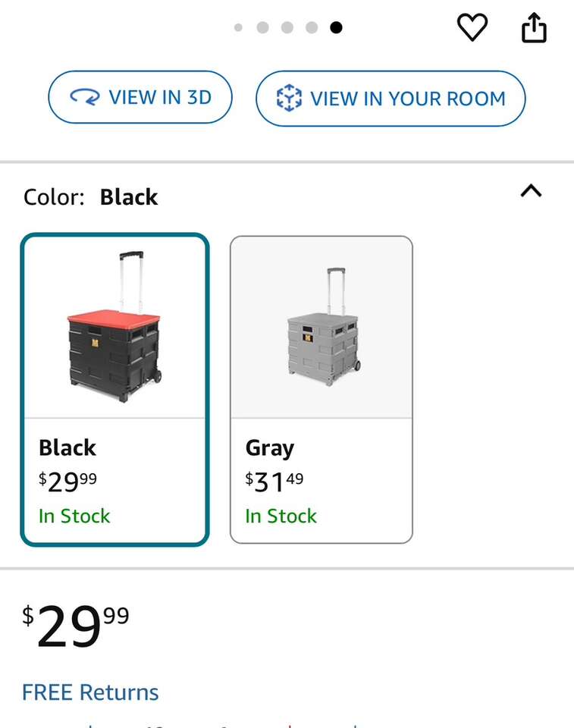Tap the active fifth carousel dot

336,28
